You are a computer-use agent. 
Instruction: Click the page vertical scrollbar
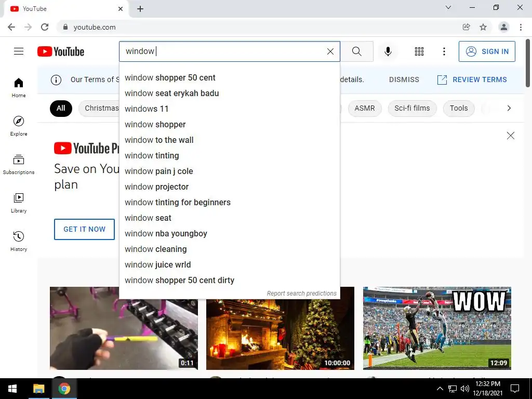[x=528, y=63]
